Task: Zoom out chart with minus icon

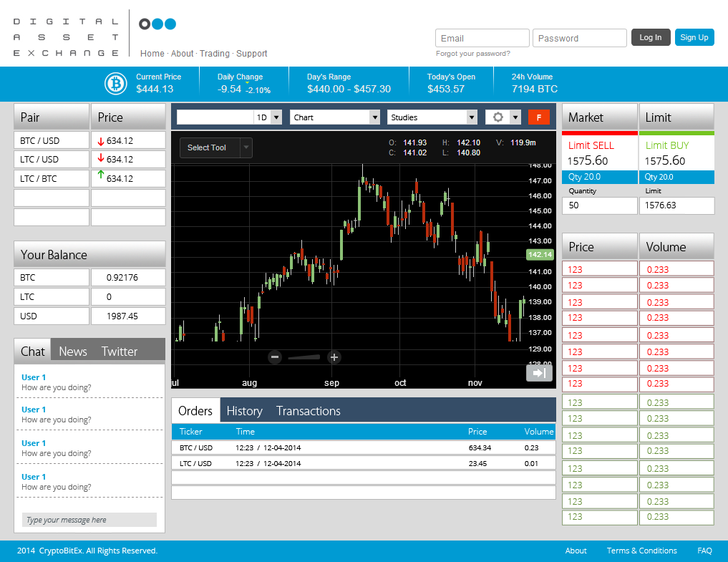Action: (275, 357)
